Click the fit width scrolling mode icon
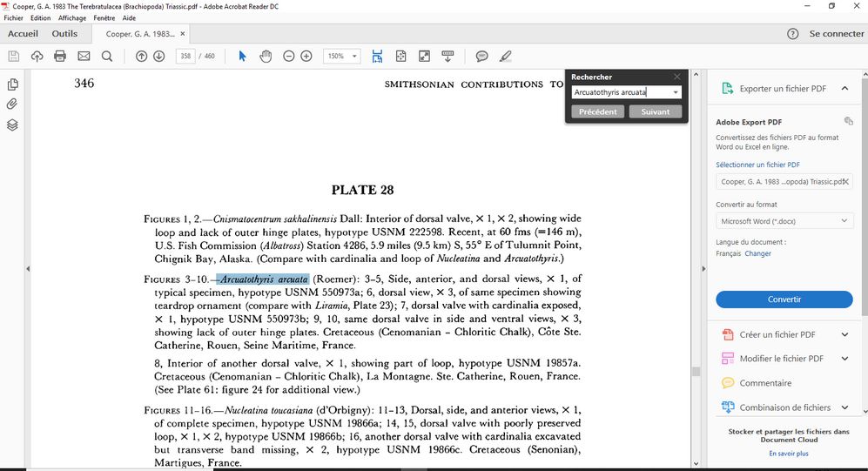This screenshot has height=471, width=868. (x=377, y=56)
